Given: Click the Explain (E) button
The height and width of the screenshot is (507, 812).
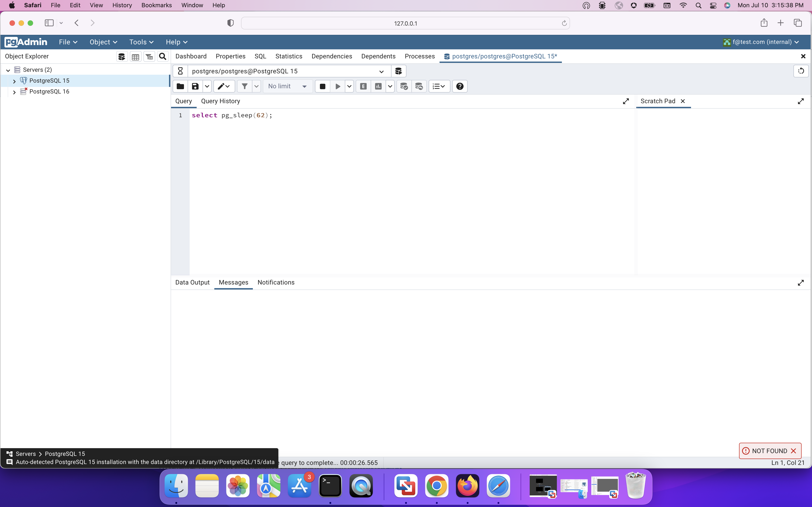Looking at the screenshot, I should (363, 86).
